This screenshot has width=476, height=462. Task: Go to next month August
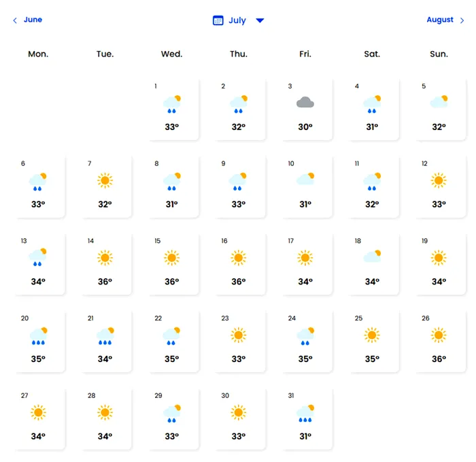pos(440,20)
